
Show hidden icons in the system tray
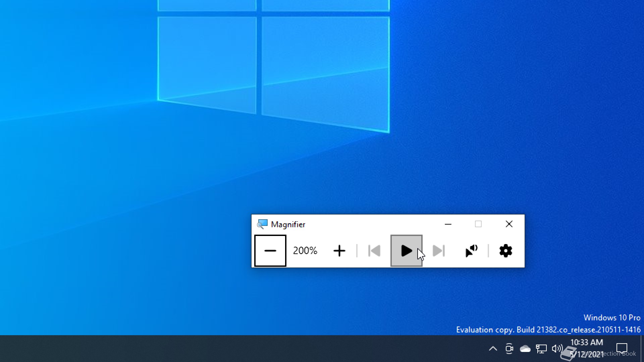click(493, 349)
